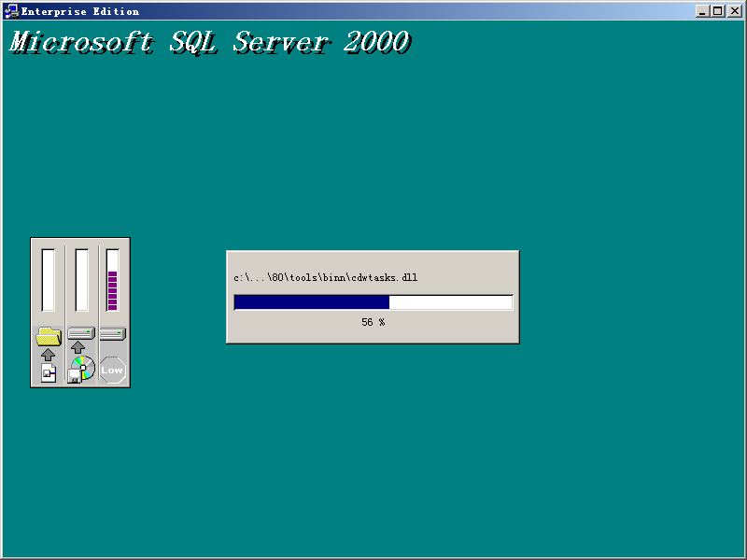Click the 56 % progress label
This screenshot has height=560, width=747.
coord(373,322)
